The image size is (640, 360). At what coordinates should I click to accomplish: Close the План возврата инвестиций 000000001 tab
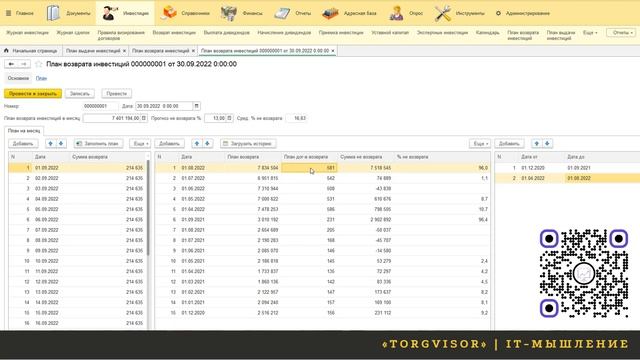coord(333,51)
